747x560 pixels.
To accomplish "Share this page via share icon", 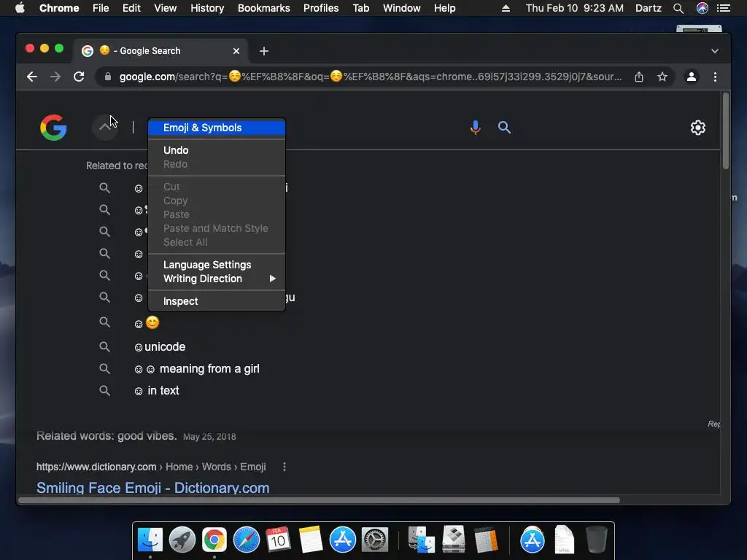I will (639, 77).
